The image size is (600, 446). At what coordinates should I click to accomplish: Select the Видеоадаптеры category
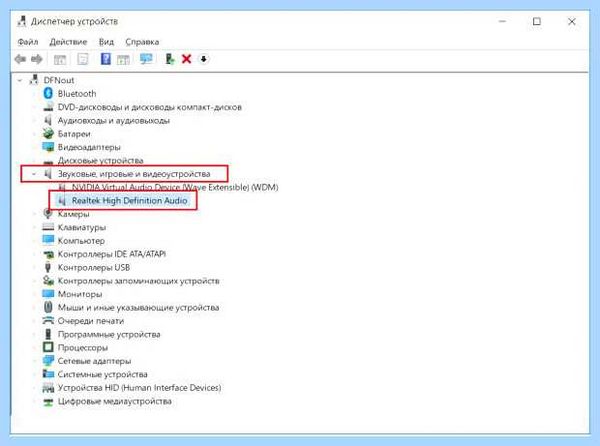89,147
